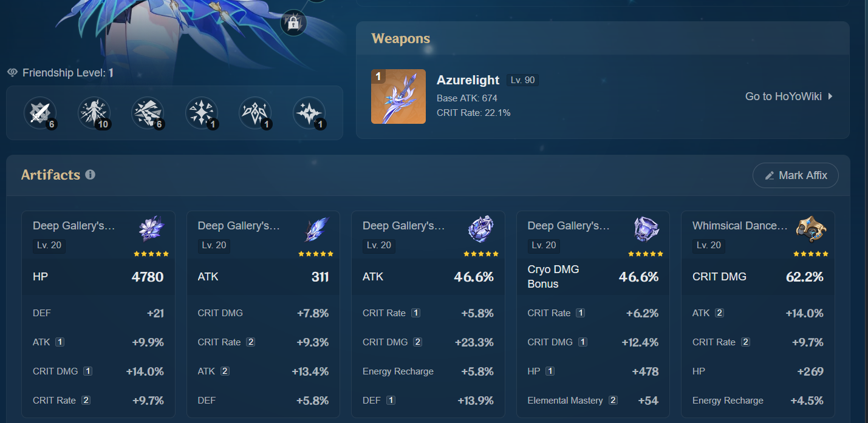Click the Normal Attack talent icon level 6
Screen dimensions: 868x423
click(39, 113)
